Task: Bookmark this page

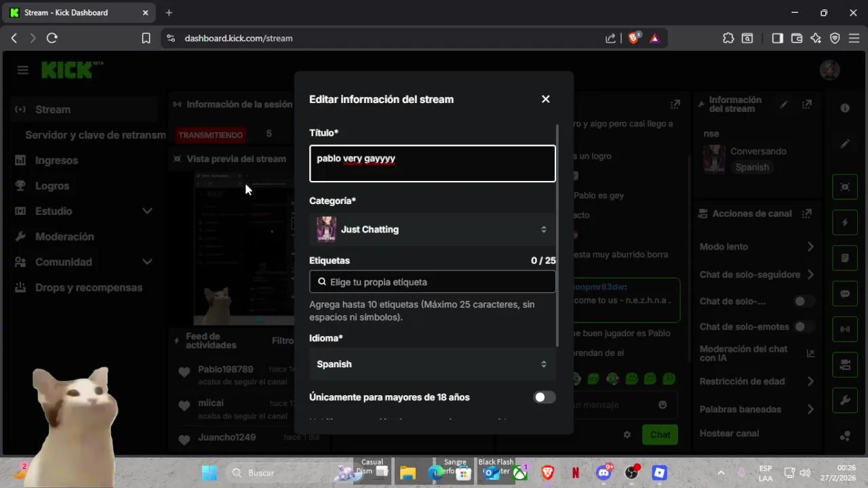Action: (x=146, y=38)
